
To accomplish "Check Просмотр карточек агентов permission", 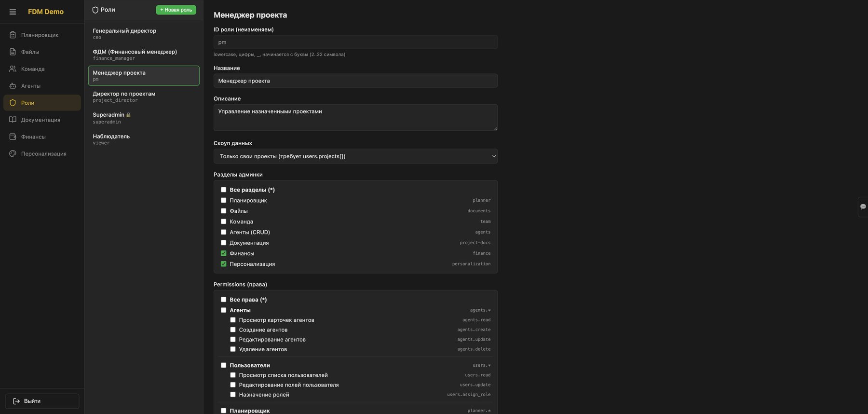I will coord(233,320).
